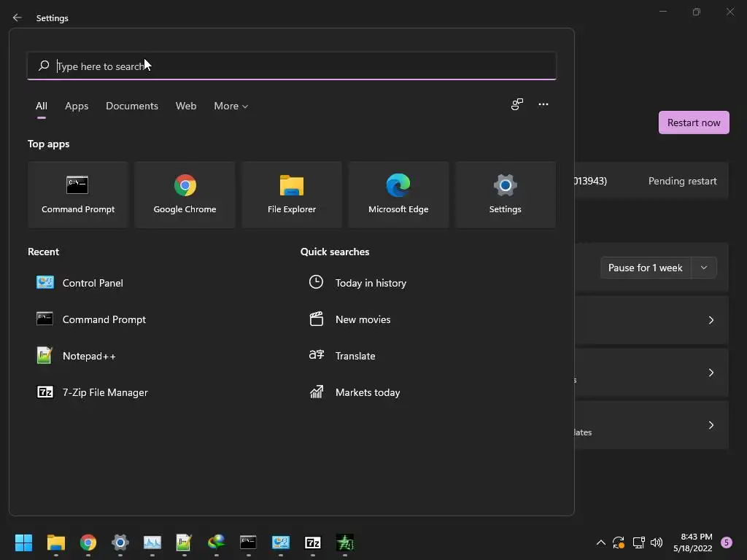Open the performance graph app on taskbar

152,542
